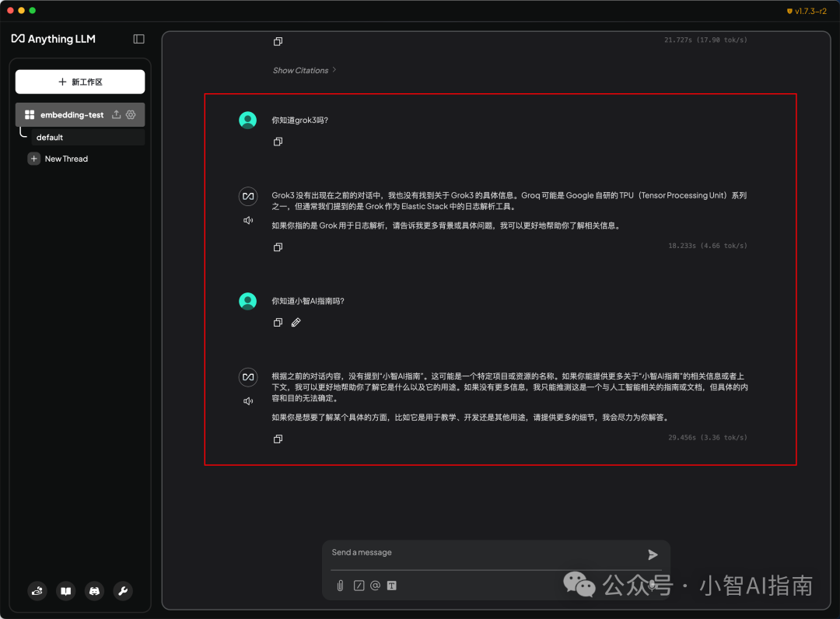Expand Show Citations
Viewport: 840px width, 619px height.
coord(304,70)
